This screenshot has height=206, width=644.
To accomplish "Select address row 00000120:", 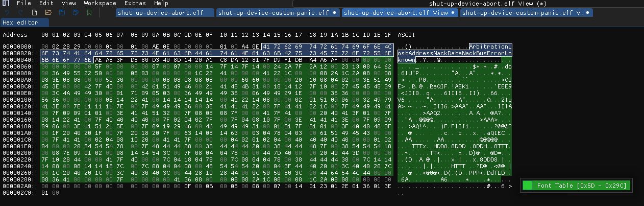I will [x=19, y=106].
